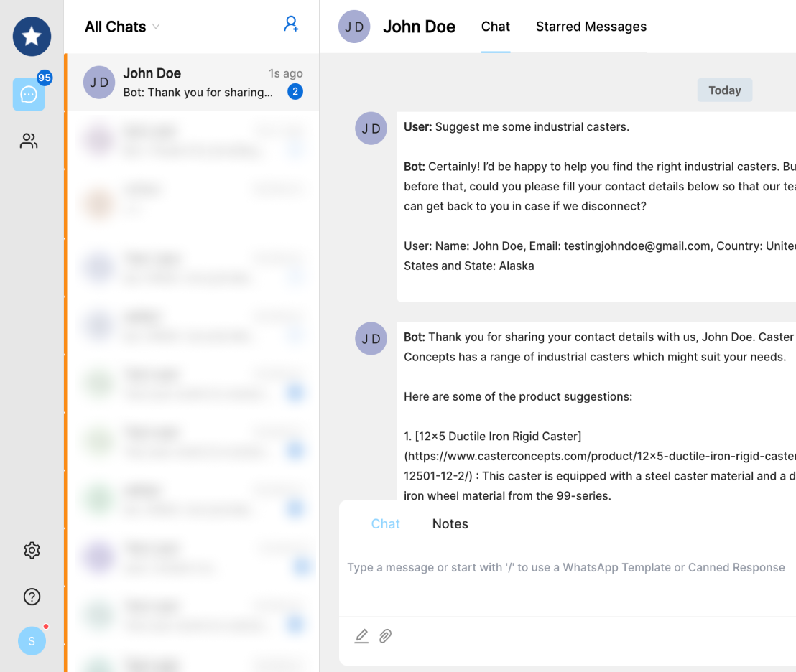The image size is (796, 672).
Task: Switch to the Starred Messages tab
Action: coord(591,27)
